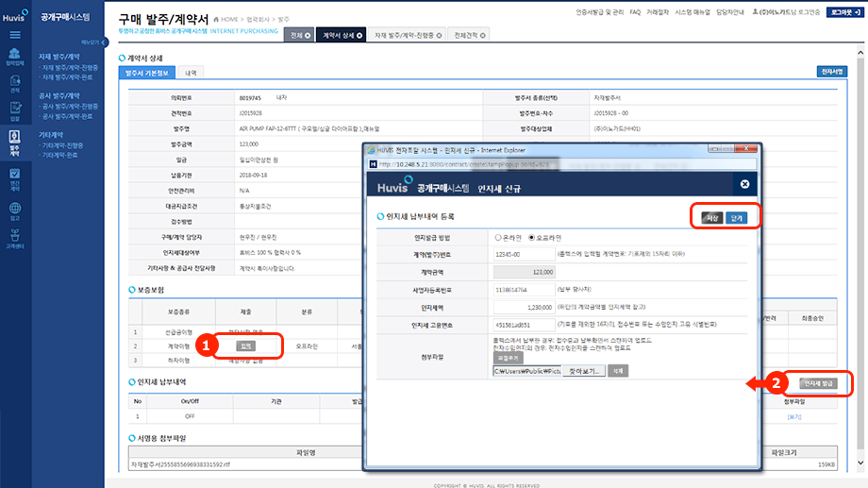Switch to the 전체 tab
The image size is (868, 488).
(x=299, y=35)
